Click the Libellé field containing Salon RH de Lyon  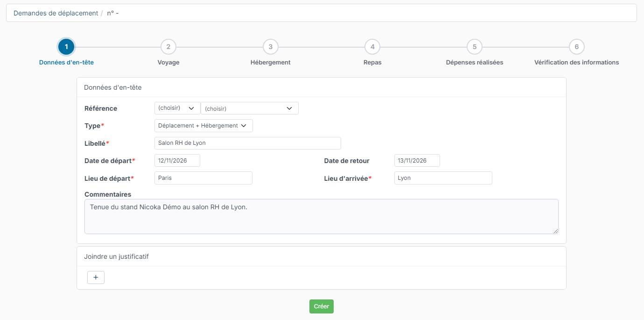pos(248,143)
